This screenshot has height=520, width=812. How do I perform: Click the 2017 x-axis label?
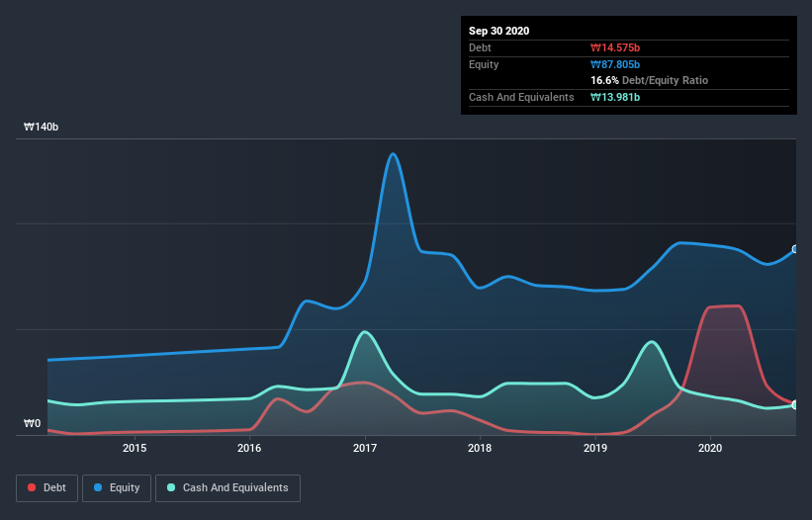click(x=365, y=448)
